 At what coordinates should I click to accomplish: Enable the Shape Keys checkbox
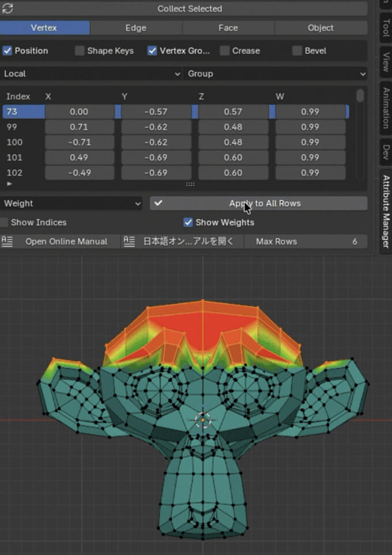[80, 51]
